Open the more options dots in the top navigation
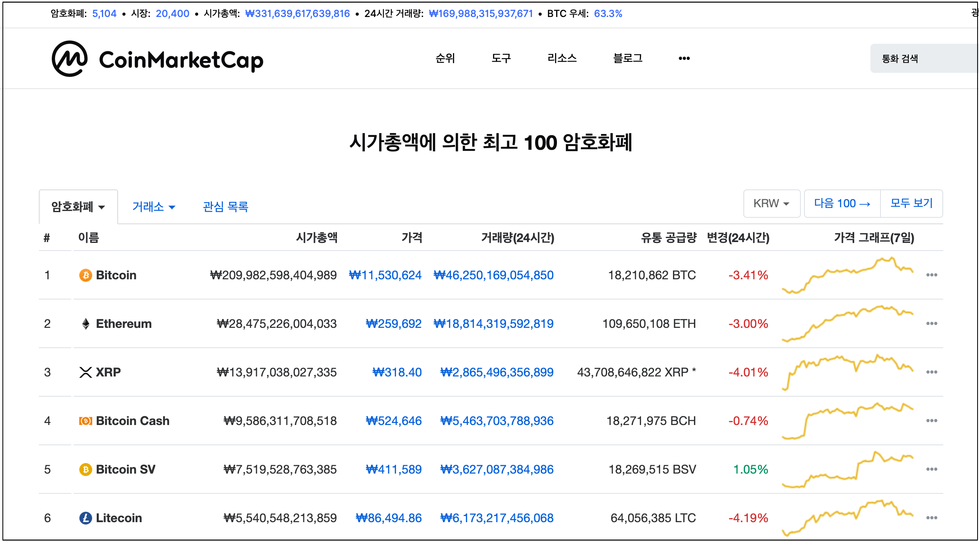Image resolution: width=980 pixels, height=542 pixels. tap(684, 59)
